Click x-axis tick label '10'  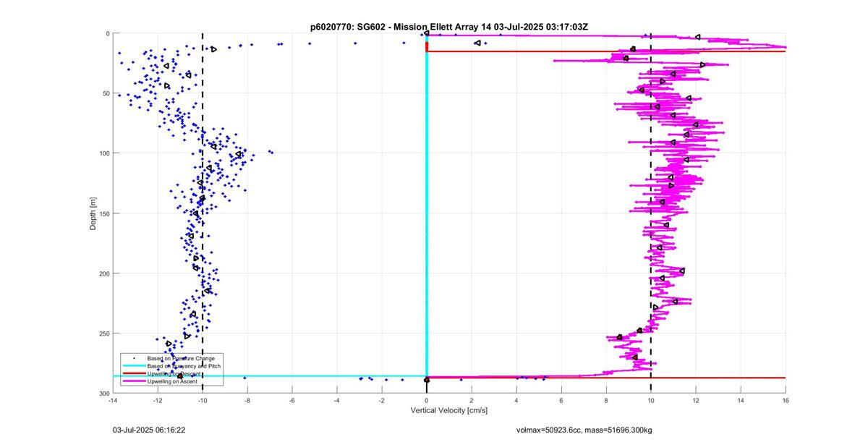click(x=651, y=399)
